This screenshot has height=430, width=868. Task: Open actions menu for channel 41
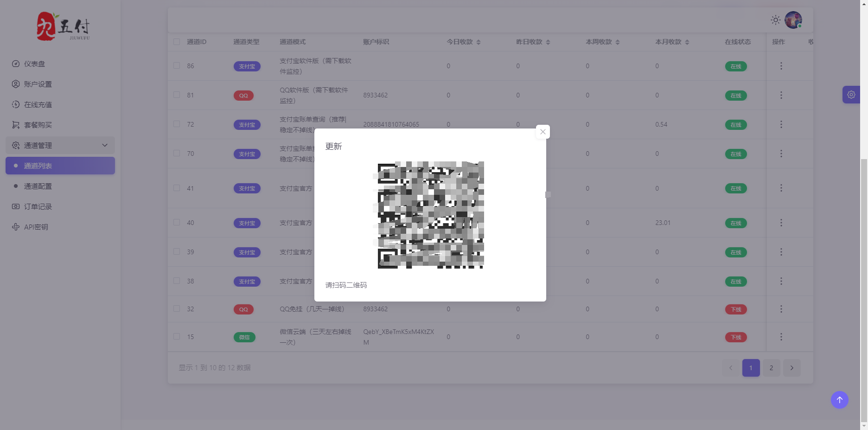(781, 188)
